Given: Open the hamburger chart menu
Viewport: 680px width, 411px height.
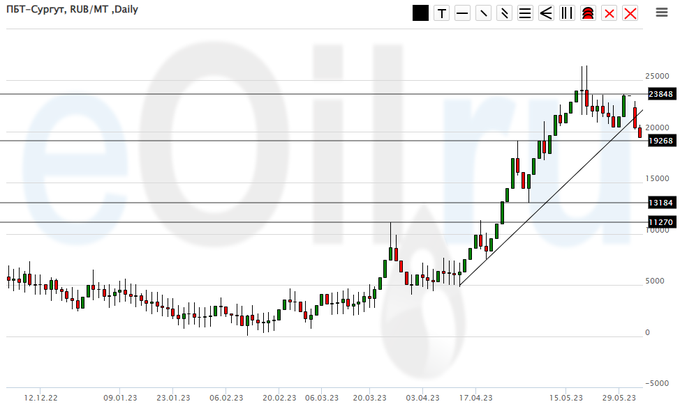Looking at the screenshot, I should [662, 13].
